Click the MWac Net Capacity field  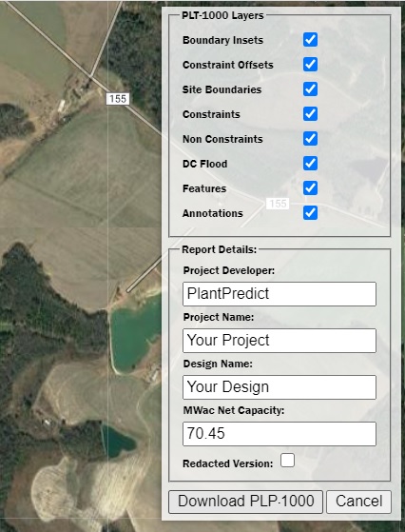click(280, 434)
